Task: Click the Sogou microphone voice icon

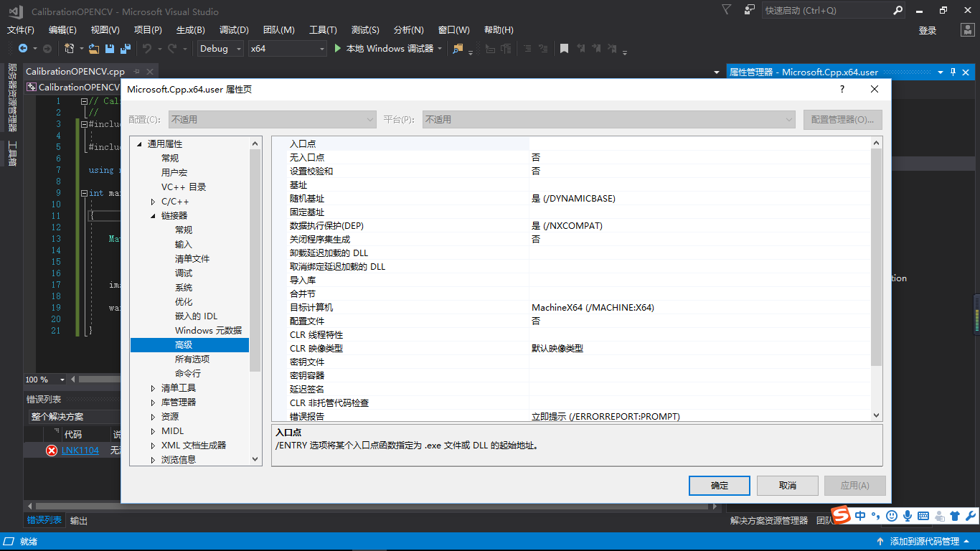Action: coord(908,516)
